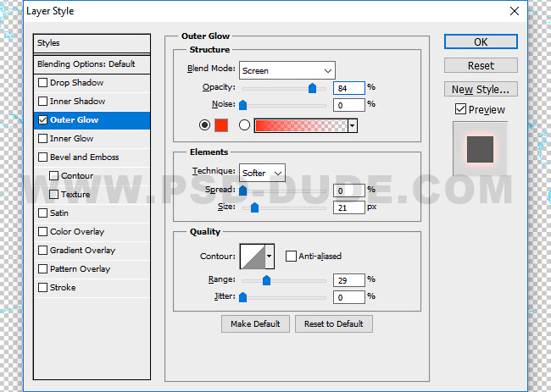The image size is (551, 392).
Task: Uncheck the Outer Glow checkbox
Action: [x=42, y=119]
